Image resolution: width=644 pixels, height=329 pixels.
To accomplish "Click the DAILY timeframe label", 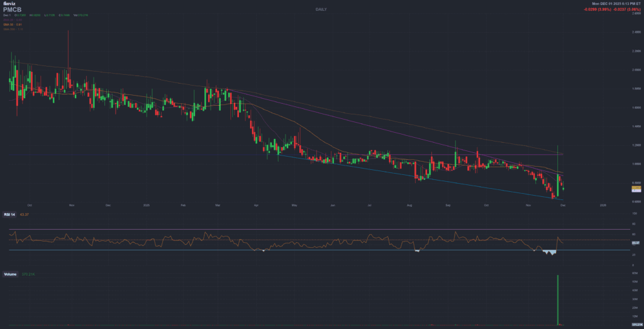I will click(322, 8).
